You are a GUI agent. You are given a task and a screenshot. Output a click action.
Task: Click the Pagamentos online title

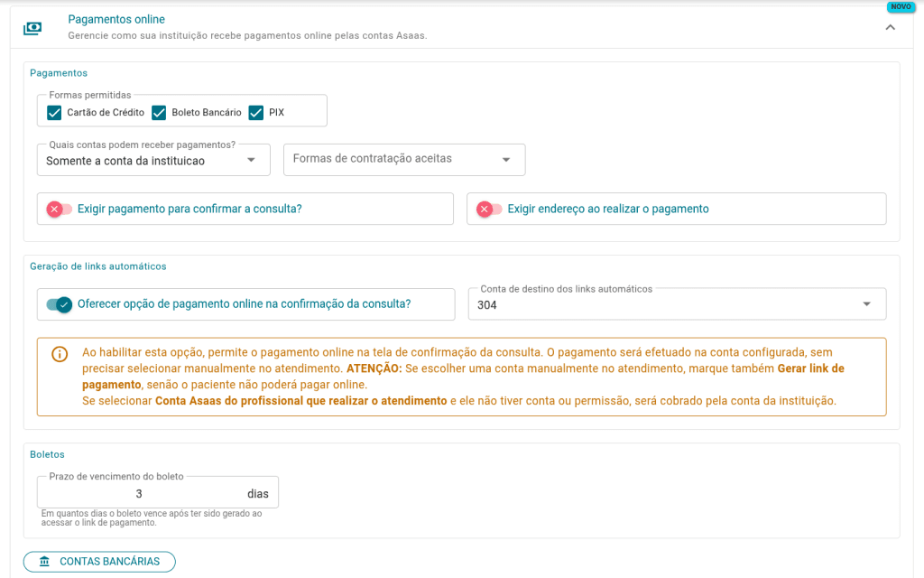(x=116, y=20)
